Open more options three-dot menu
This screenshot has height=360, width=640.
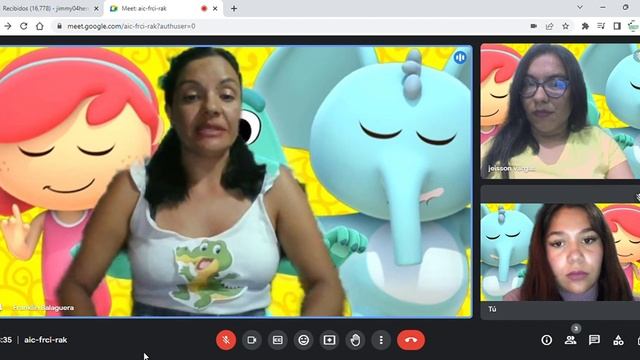point(381,340)
